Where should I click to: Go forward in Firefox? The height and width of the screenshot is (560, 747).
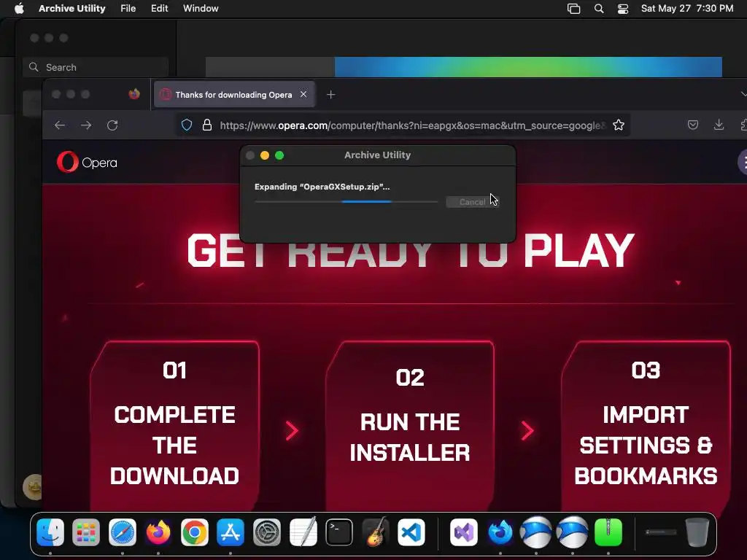click(x=86, y=125)
